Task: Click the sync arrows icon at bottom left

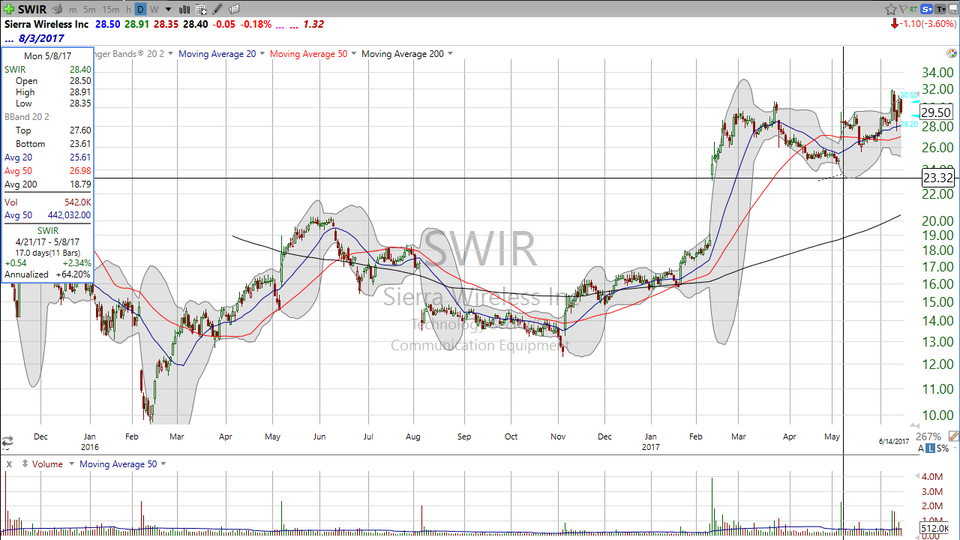Action: (7, 441)
